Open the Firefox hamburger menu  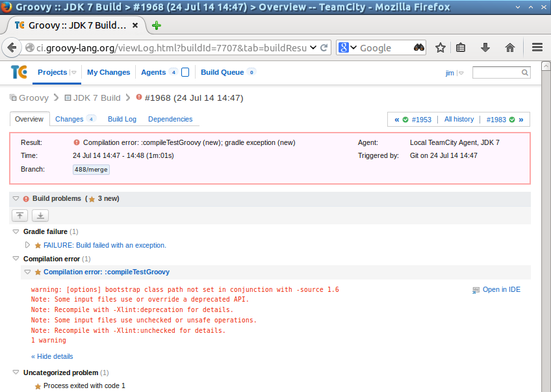(537, 47)
